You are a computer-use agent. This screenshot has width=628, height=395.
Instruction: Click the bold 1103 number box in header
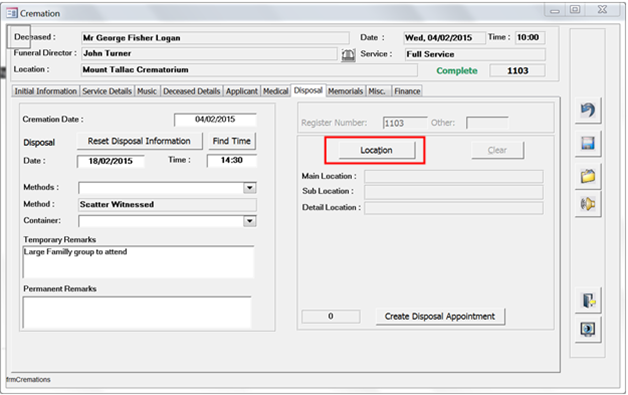tap(517, 71)
